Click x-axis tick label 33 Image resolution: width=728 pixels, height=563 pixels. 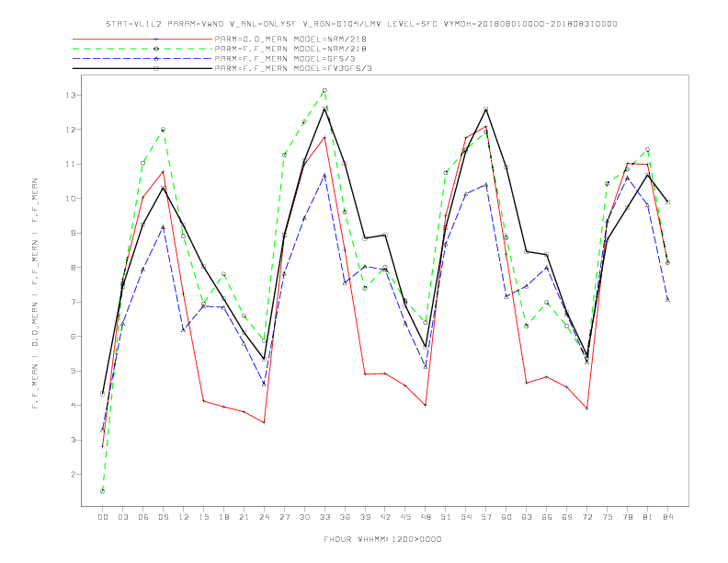click(324, 517)
